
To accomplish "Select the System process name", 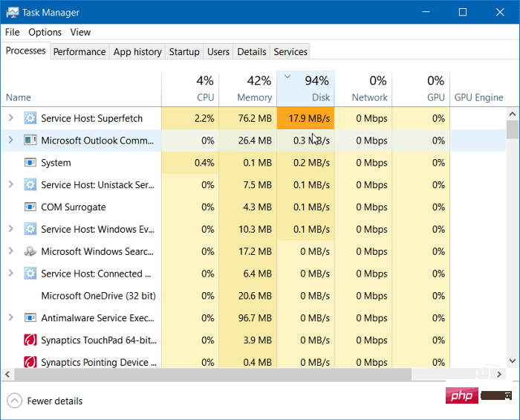I will tap(56, 163).
